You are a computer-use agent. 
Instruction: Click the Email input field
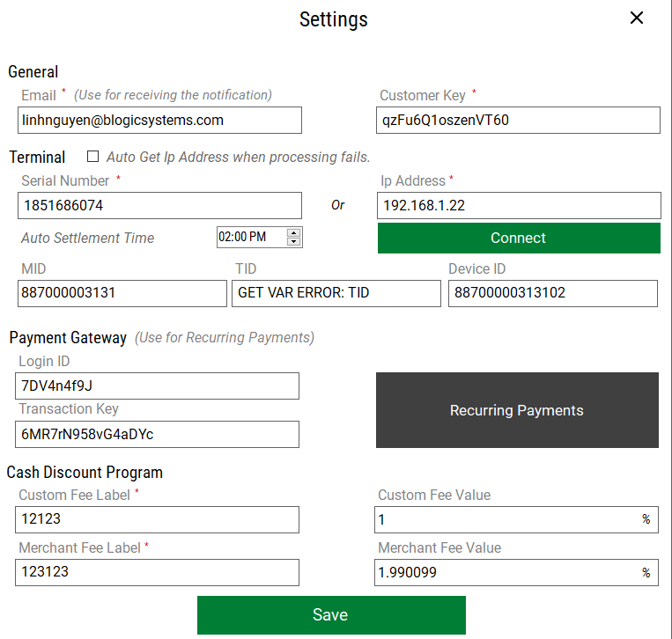pyautogui.click(x=159, y=121)
